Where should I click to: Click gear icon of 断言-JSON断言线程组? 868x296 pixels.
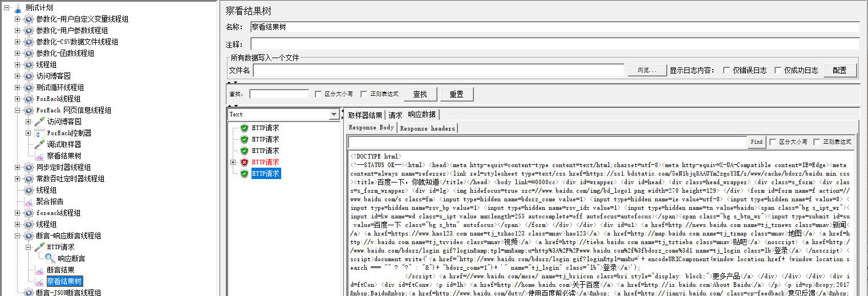pyautogui.click(x=29, y=293)
